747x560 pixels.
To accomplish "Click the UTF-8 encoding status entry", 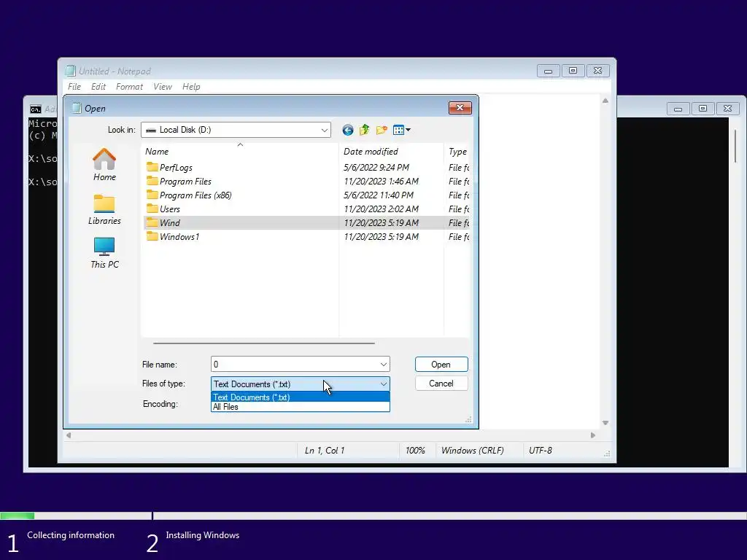I will [x=541, y=451].
